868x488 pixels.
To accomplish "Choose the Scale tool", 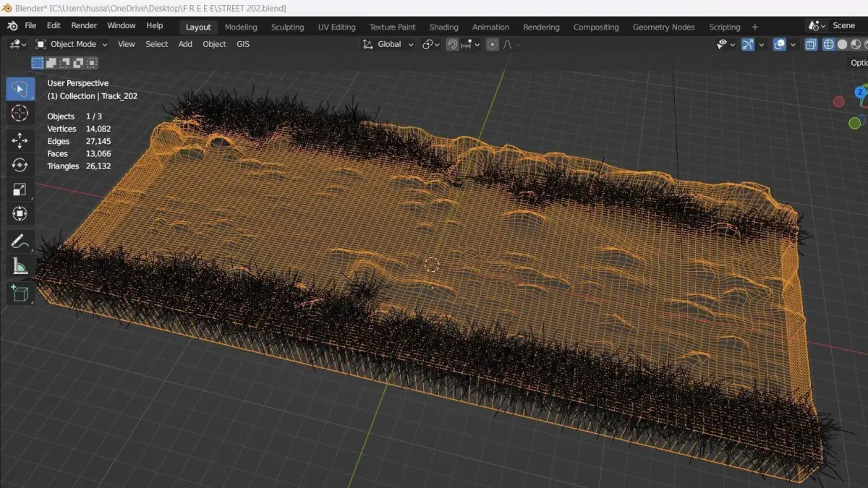I will point(20,190).
